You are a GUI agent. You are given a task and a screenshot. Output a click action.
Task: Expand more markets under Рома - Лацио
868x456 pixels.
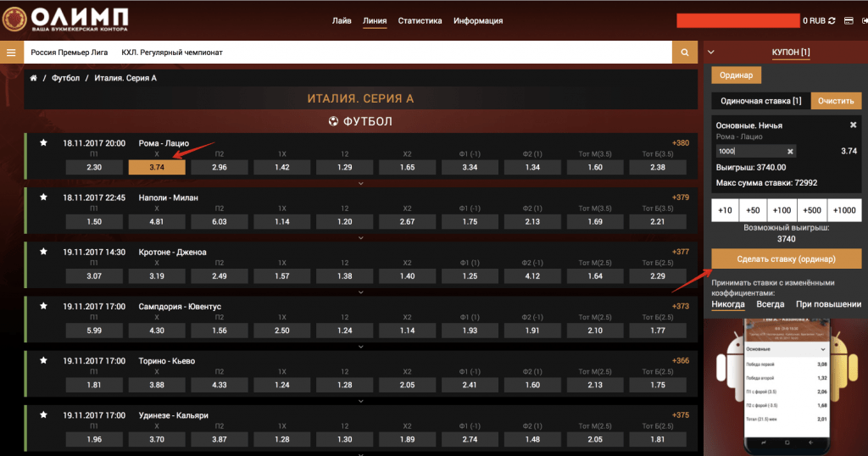(x=361, y=182)
